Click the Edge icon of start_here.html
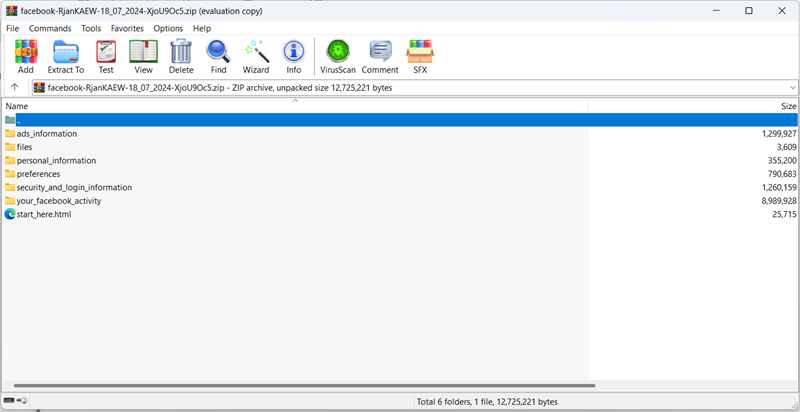The height and width of the screenshot is (412, 800). [10, 214]
